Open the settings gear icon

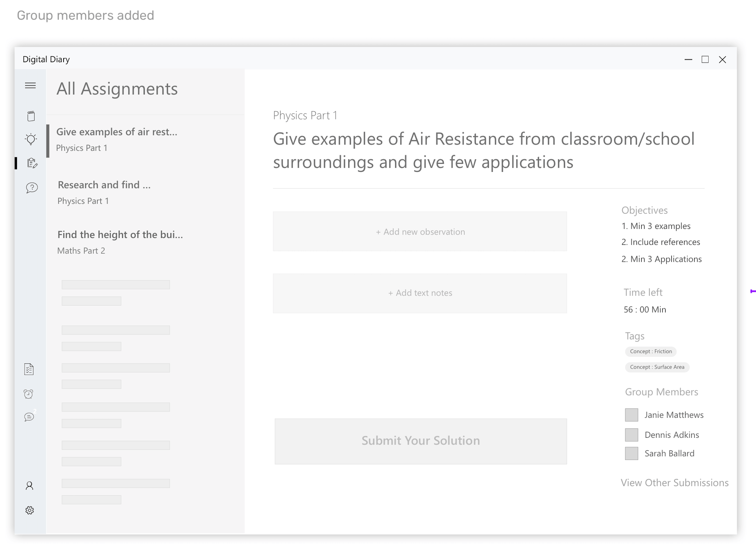tap(30, 510)
